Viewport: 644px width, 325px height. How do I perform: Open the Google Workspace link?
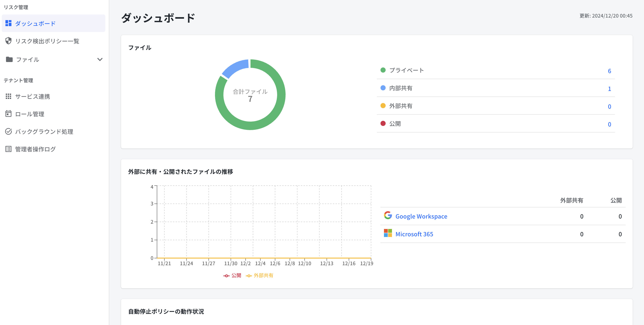tap(421, 216)
